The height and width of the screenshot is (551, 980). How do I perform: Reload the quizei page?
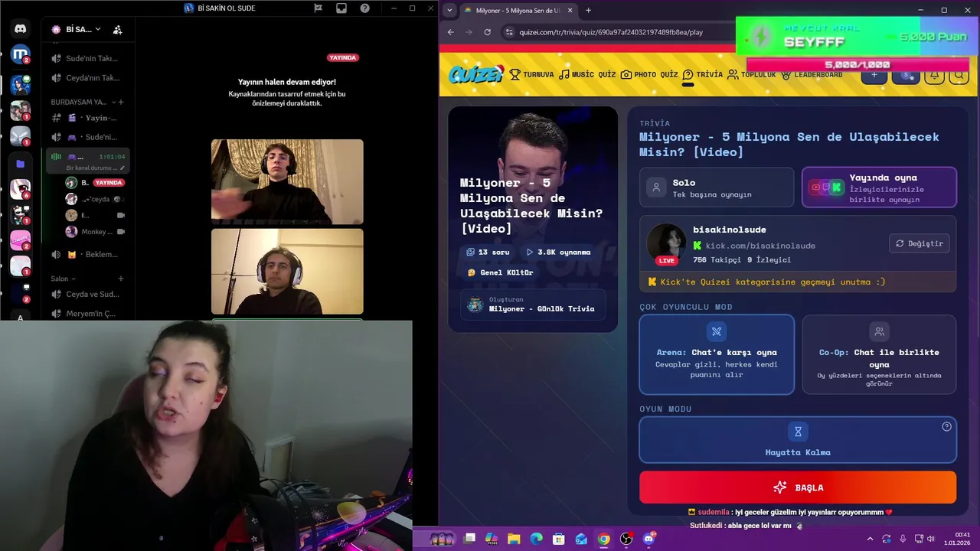coord(487,32)
